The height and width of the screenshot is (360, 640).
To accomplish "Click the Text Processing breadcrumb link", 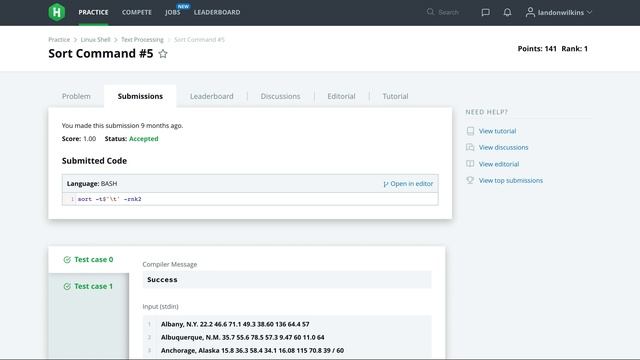I will (x=142, y=40).
